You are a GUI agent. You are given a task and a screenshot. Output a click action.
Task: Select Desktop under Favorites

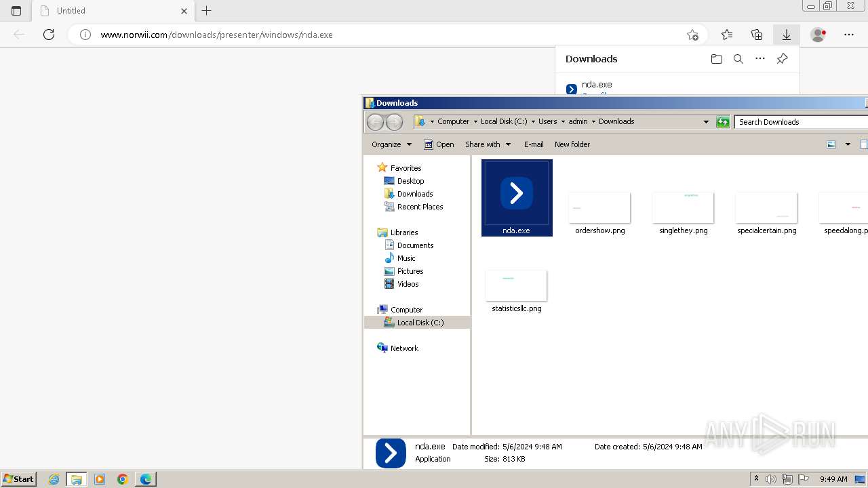point(404,181)
